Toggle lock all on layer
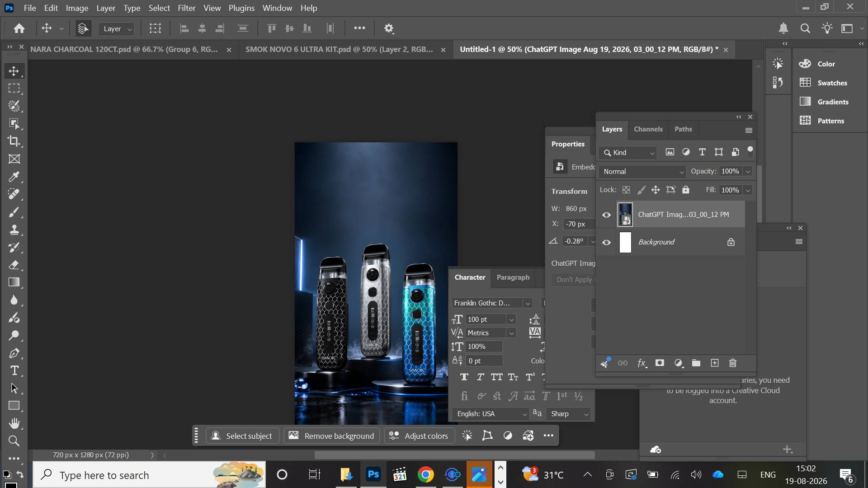The height and width of the screenshot is (488, 868). (x=686, y=190)
